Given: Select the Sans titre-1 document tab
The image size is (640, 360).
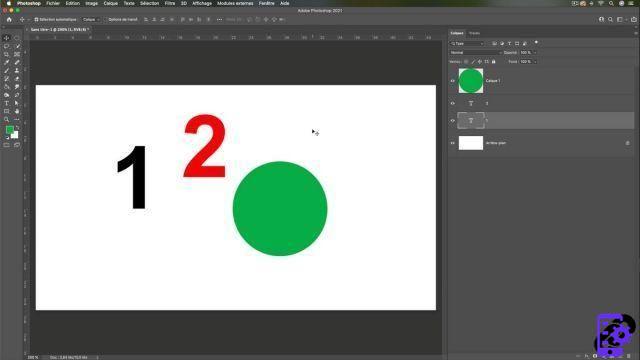Looking at the screenshot, I should tap(60, 29).
